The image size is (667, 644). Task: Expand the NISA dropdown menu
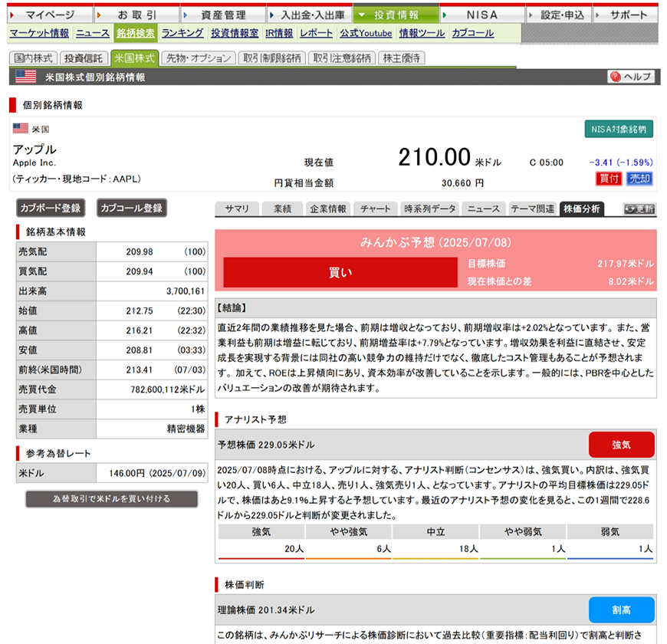[x=481, y=14]
